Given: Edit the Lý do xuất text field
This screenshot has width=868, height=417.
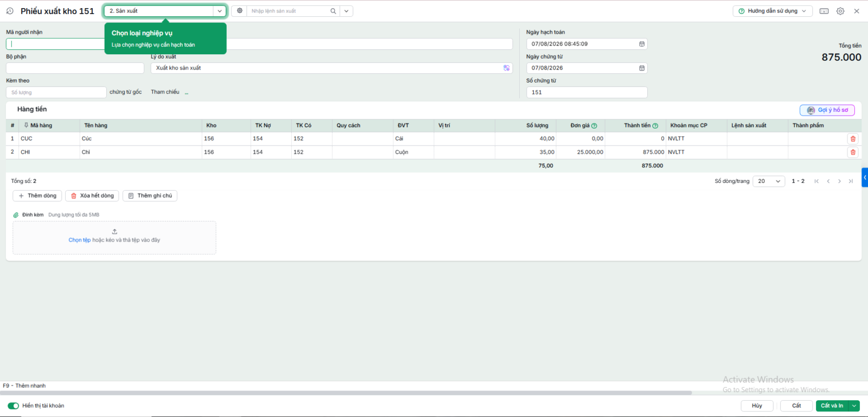Looking at the screenshot, I should 328,68.
